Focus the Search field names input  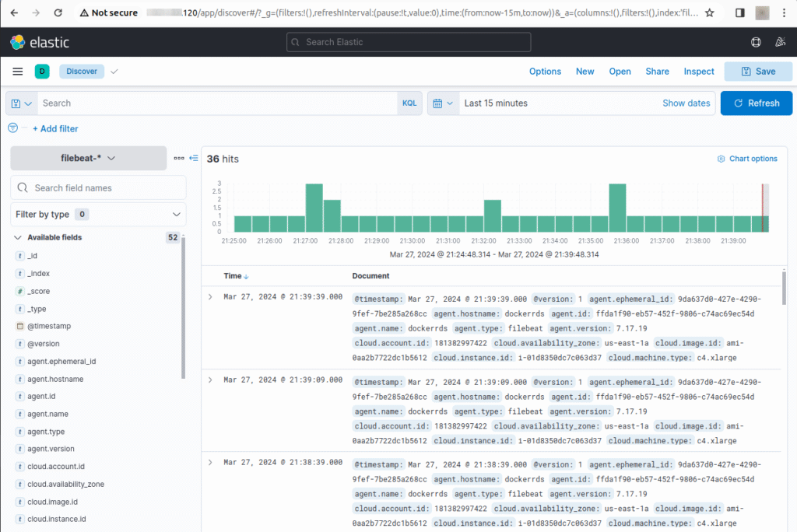click(x=98, y=188)
